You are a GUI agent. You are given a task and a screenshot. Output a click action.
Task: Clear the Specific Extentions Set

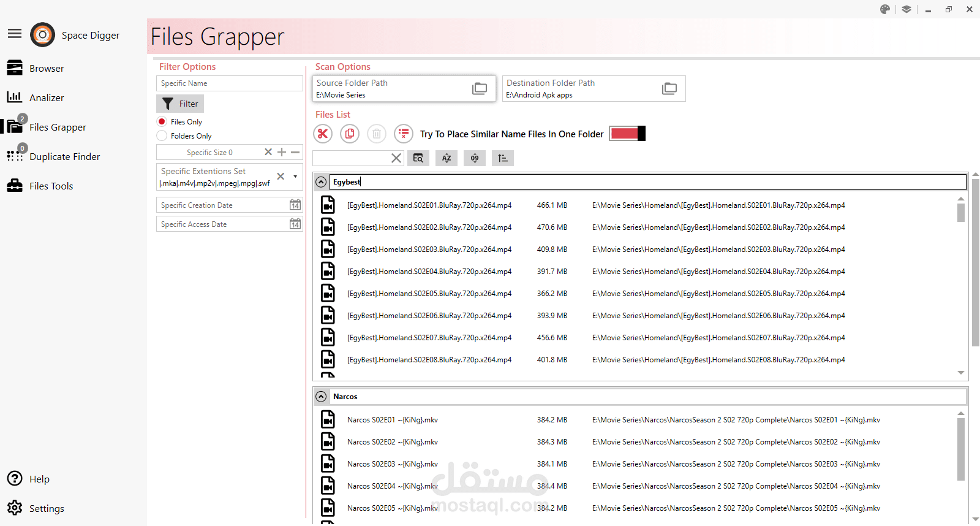click(x=281, y=177)
